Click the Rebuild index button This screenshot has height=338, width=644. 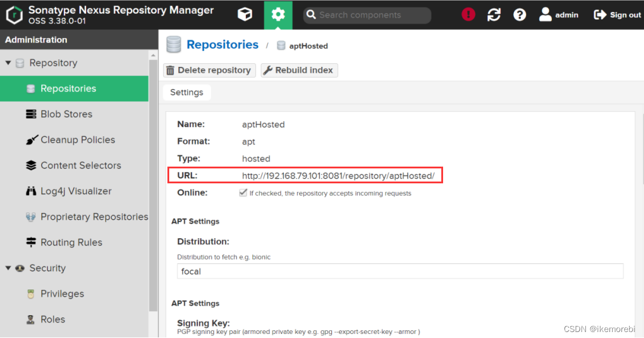[300, 70]
